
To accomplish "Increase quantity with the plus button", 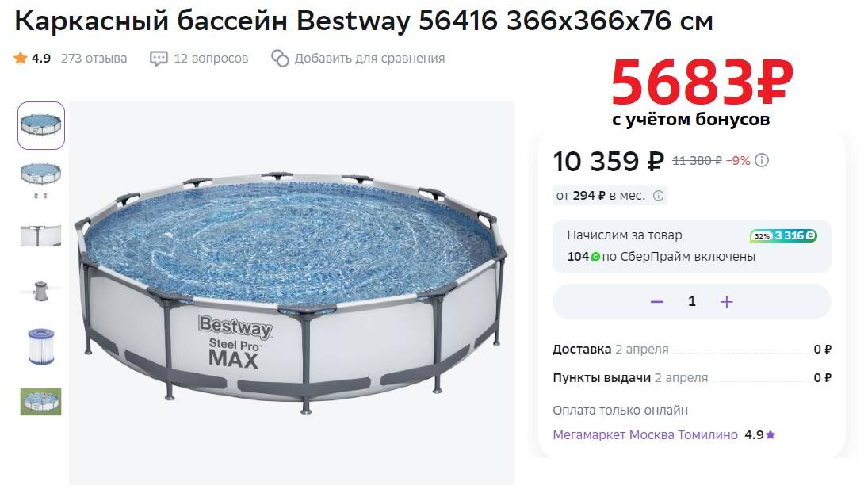I will [x=727, y=301].
